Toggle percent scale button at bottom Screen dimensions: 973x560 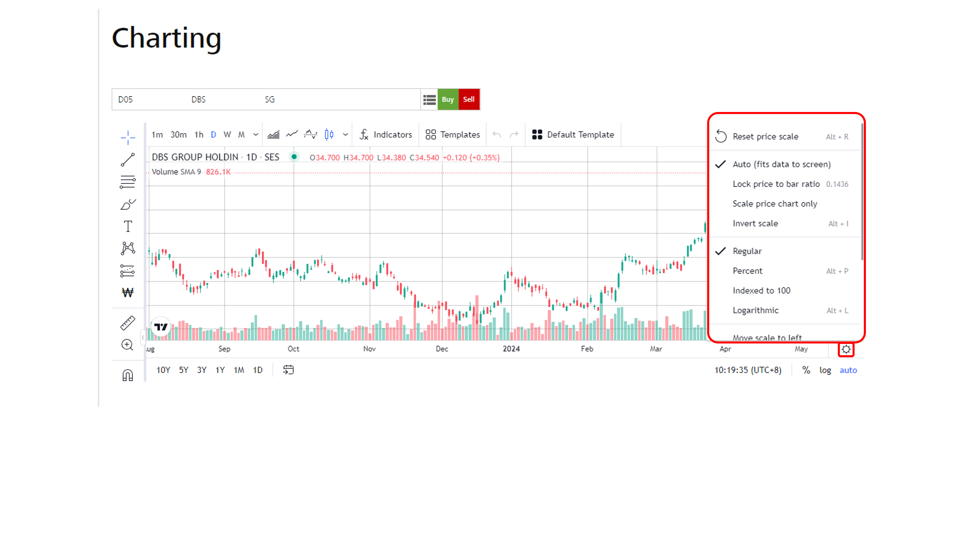806,370
